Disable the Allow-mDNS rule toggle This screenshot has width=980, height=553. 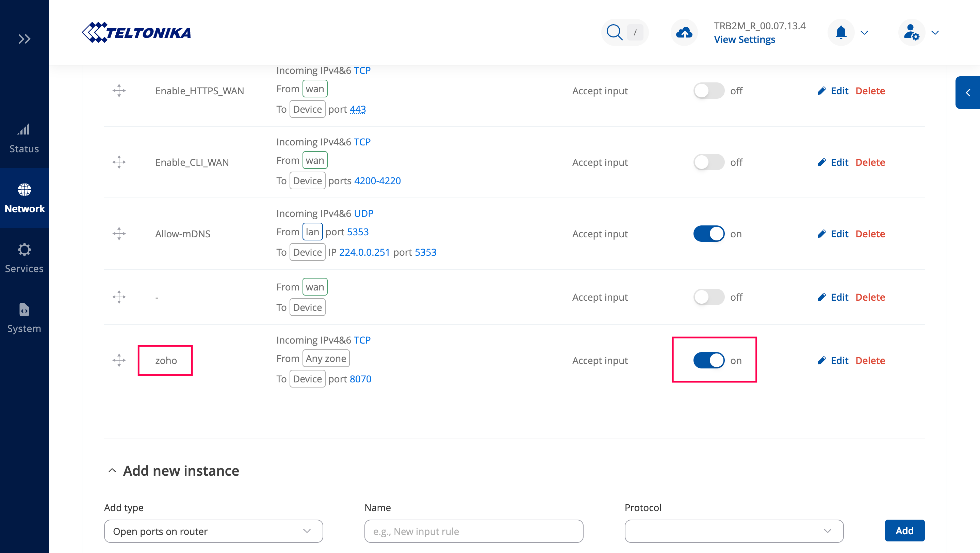coord(708,234)
